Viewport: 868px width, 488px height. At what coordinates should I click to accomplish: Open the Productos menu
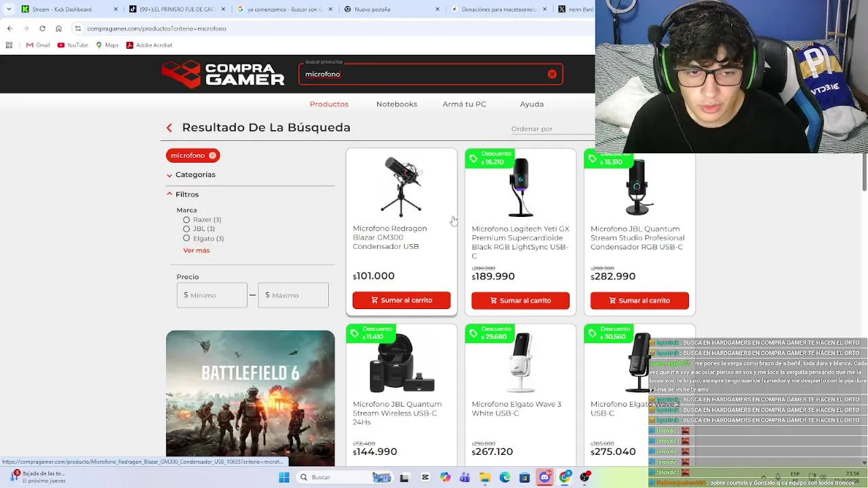point(329,104)
